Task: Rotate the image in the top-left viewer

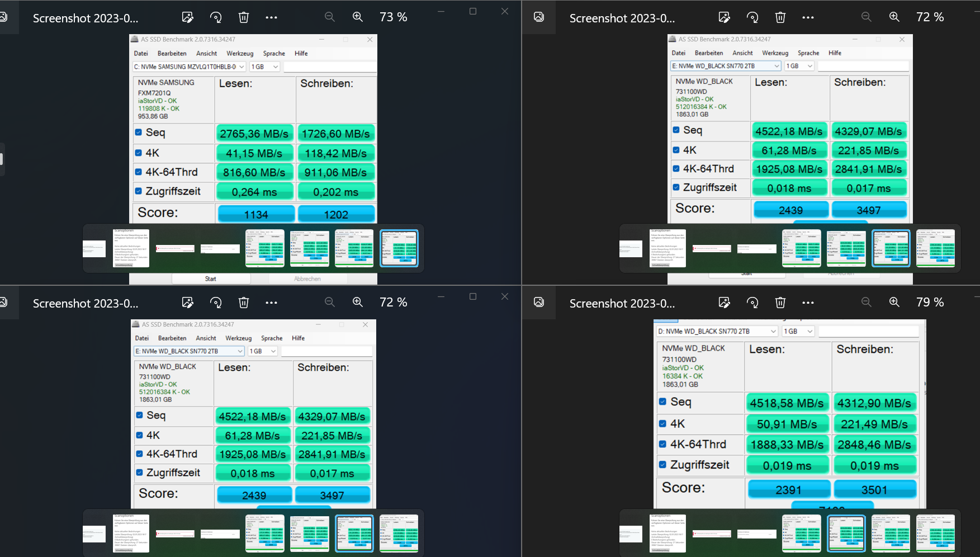Action: 216,17
